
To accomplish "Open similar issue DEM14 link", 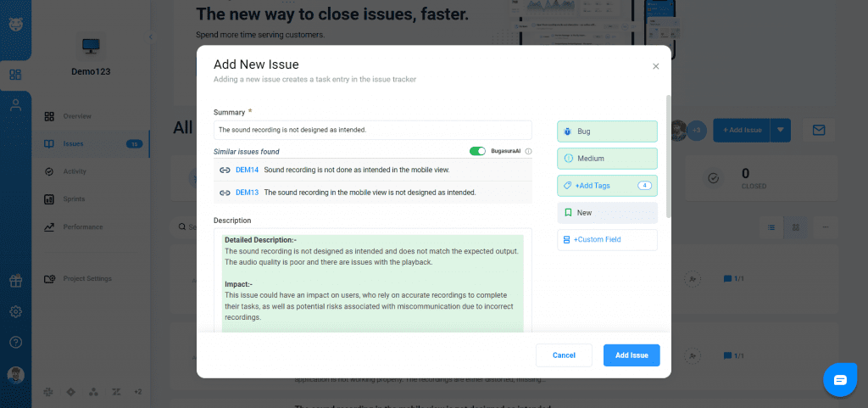I will pos(247,170).
